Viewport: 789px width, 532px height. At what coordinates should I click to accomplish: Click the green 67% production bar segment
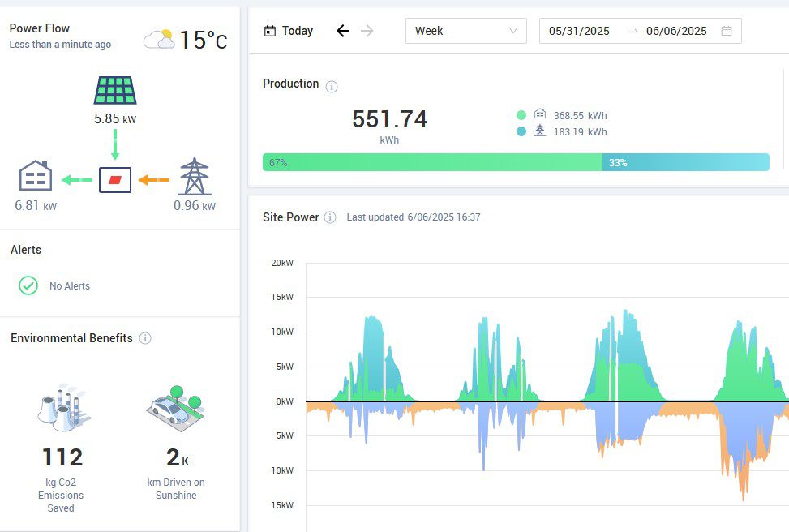point(432,162)
